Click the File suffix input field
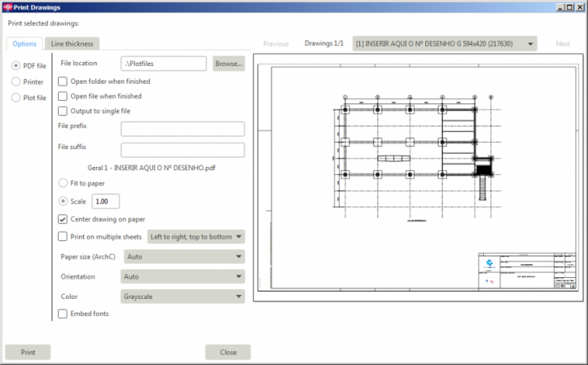Screen dimensions: 588x365 [x=183, y=150]
